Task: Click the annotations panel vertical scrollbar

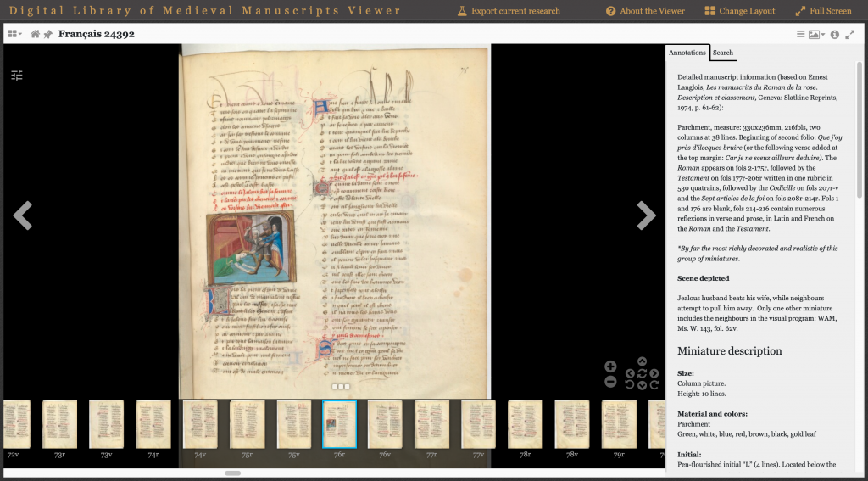Action: [860, 130]
